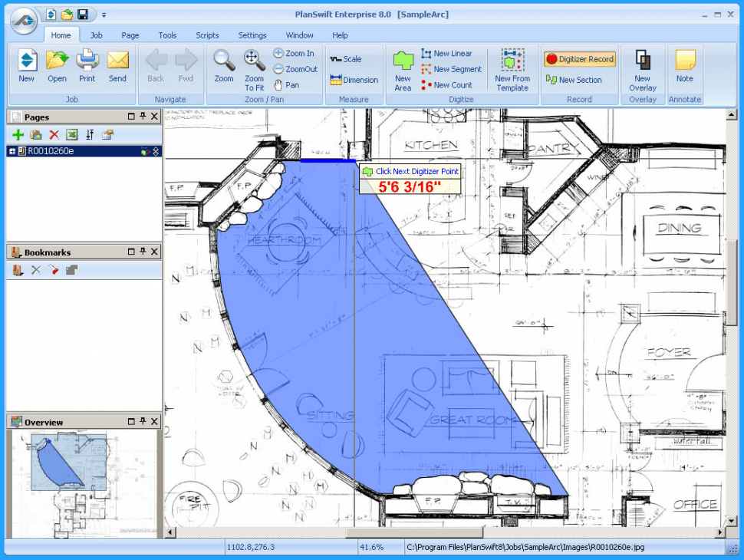Click zoom percentage 41.6% in status bar

coord(371,547)
